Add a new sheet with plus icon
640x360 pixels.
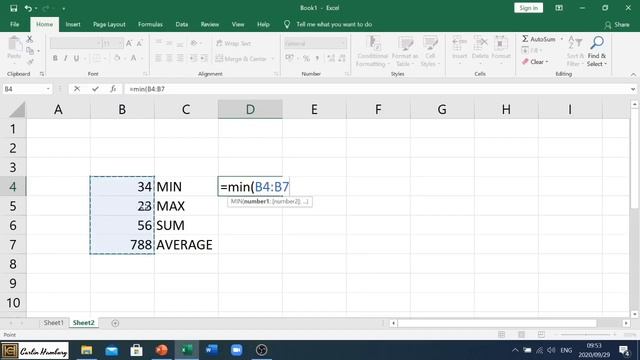tap(115, 323)
